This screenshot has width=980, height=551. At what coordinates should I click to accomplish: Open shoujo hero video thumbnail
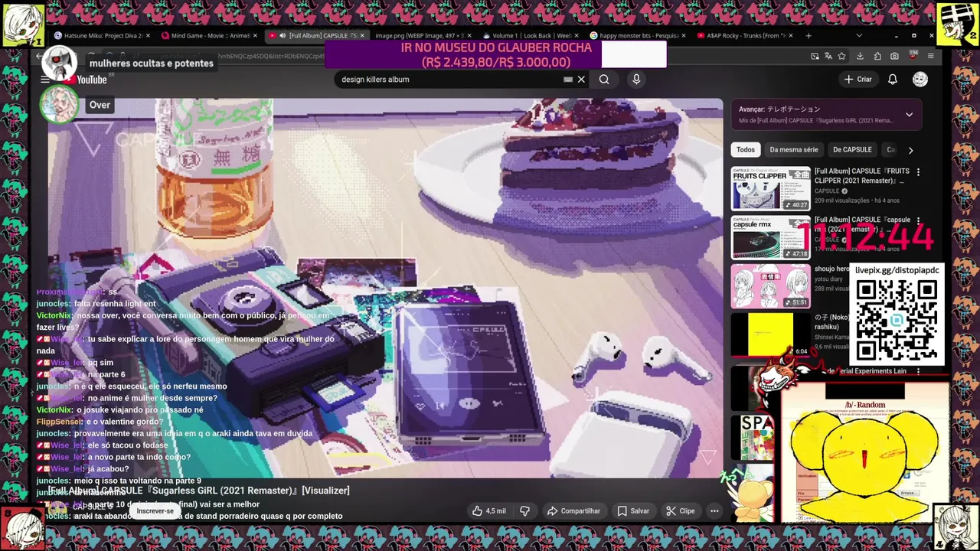click(x=770, y=286)
